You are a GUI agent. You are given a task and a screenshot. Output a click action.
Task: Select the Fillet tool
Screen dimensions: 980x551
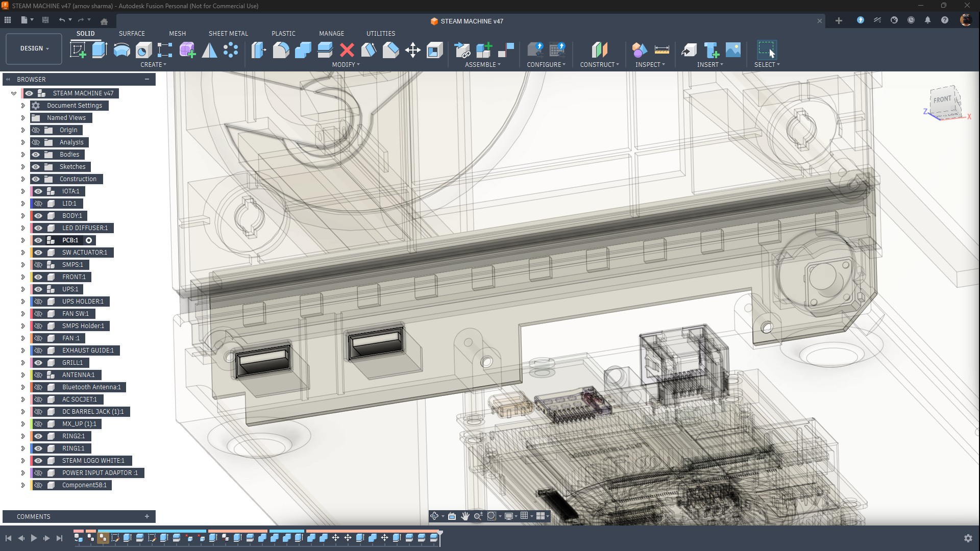point(281,50)
